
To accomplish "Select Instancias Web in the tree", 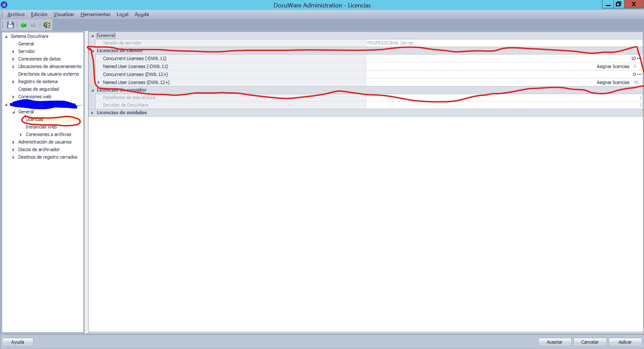I will [41, 127].
